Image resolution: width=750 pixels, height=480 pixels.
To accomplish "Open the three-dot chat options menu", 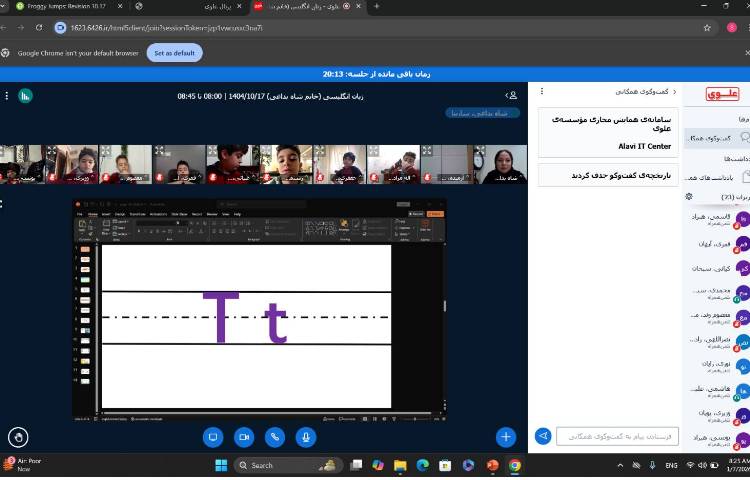I will tap(544, 93).
